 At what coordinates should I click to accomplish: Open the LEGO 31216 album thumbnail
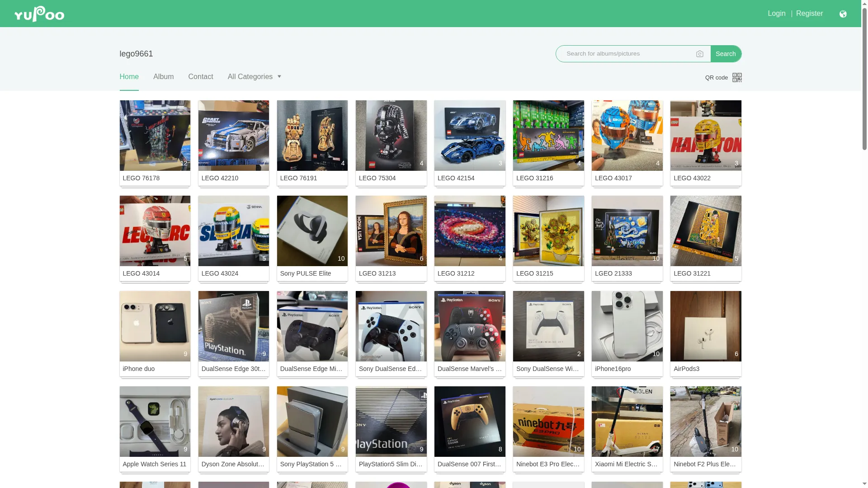548,136
